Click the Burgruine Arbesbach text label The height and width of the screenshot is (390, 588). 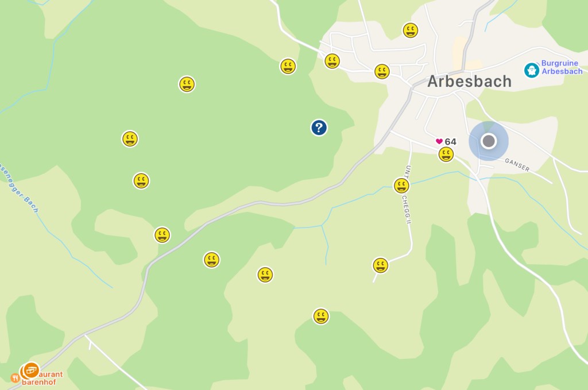562,67
